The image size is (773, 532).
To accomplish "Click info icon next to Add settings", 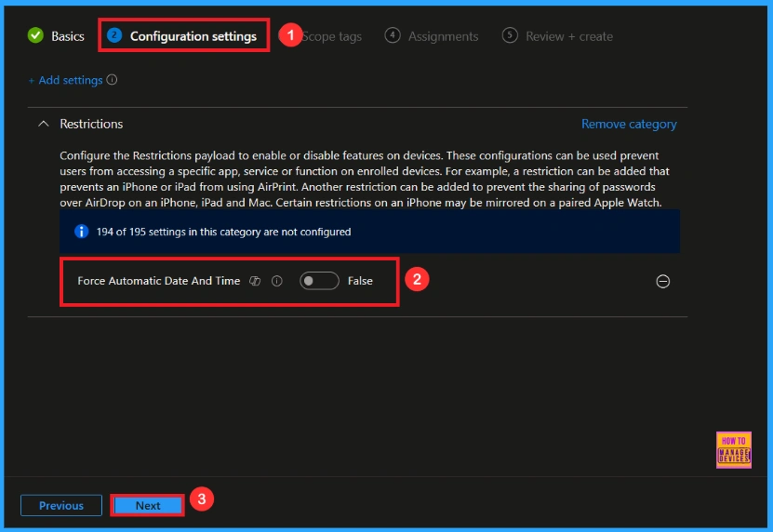I will (x=112, y=79).
